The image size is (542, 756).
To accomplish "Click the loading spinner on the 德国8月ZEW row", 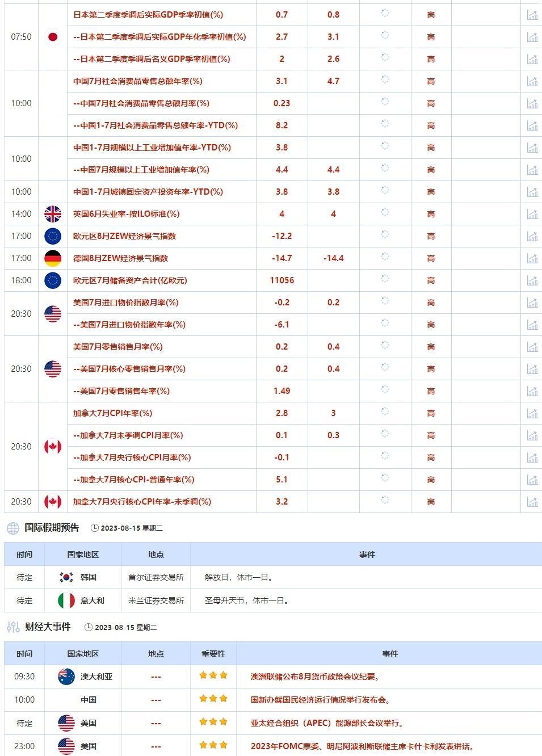I will coord(386,258).
